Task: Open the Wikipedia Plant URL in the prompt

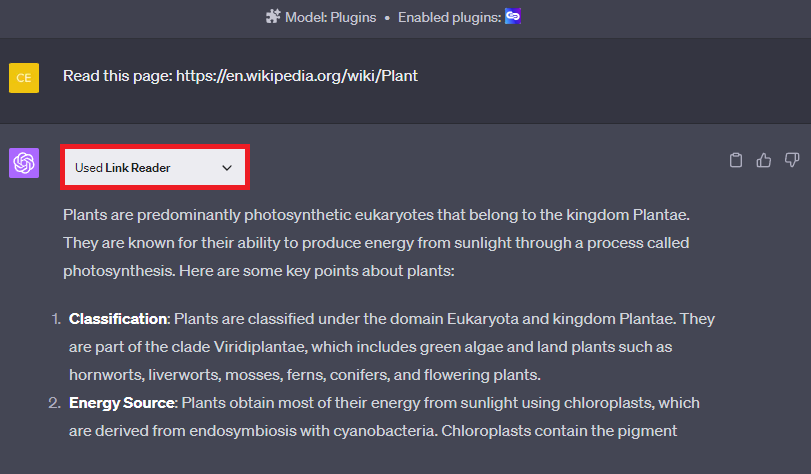Action: click(x=297, y=76)
